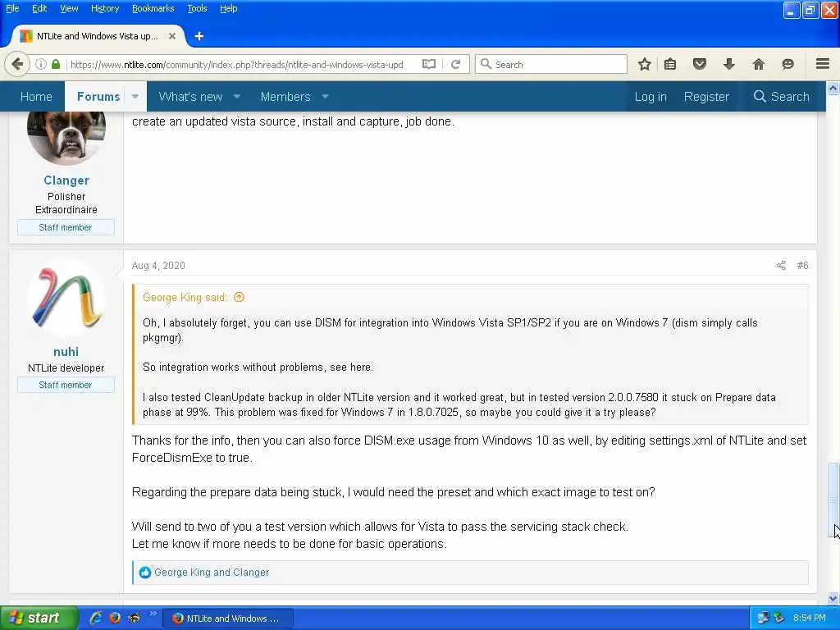The width and height of the screenshot is (840, 630).
Task: Launch Firefox from quick launch bar
Action: [x=115, y=618]
